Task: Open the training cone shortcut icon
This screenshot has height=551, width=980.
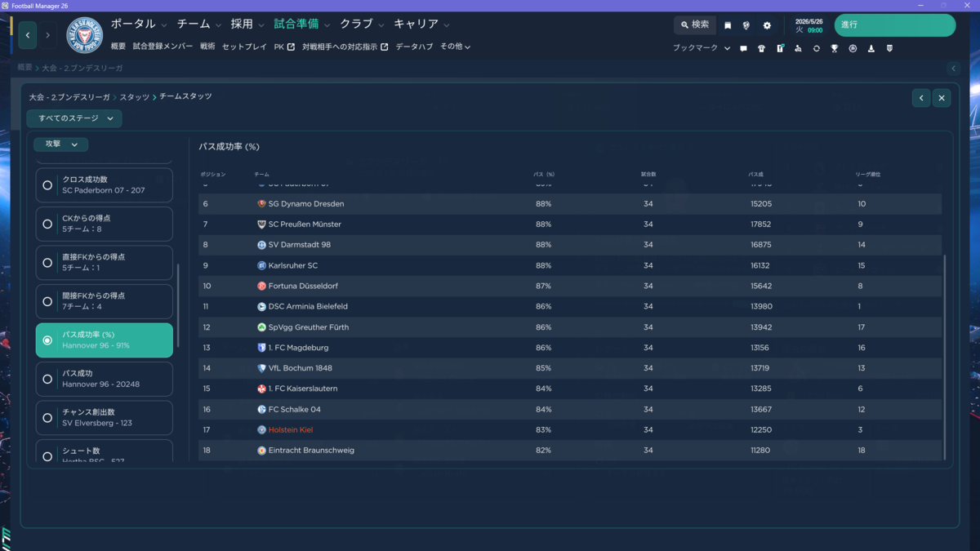Action: [x=871, y=48]
